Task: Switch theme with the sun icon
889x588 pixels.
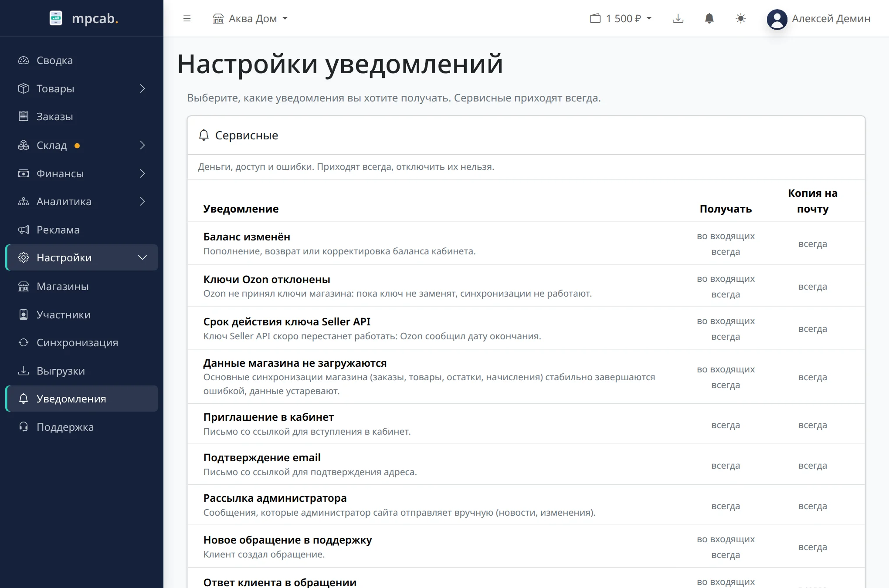Action: (741, 19)
